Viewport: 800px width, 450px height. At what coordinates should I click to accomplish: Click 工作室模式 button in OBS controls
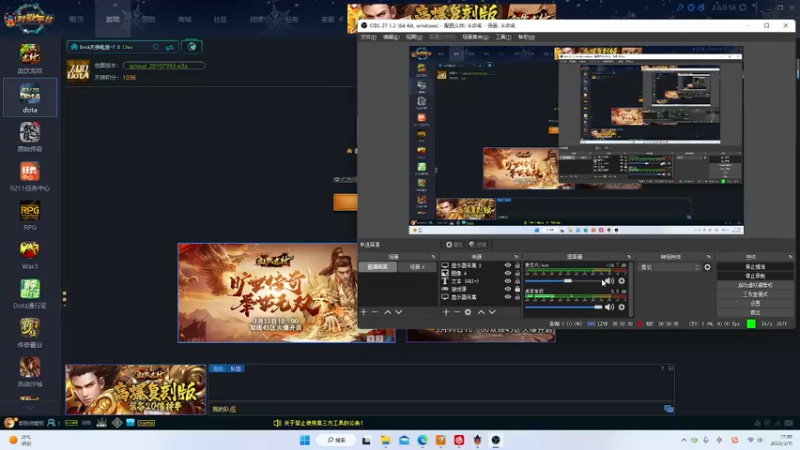[755, 294]
